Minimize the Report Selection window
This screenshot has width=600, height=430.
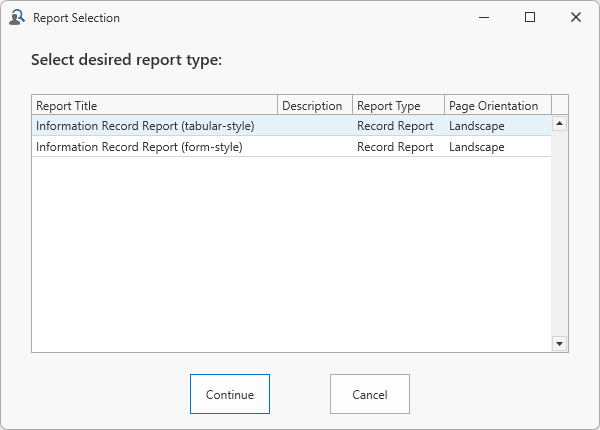(x=484, y=17)
